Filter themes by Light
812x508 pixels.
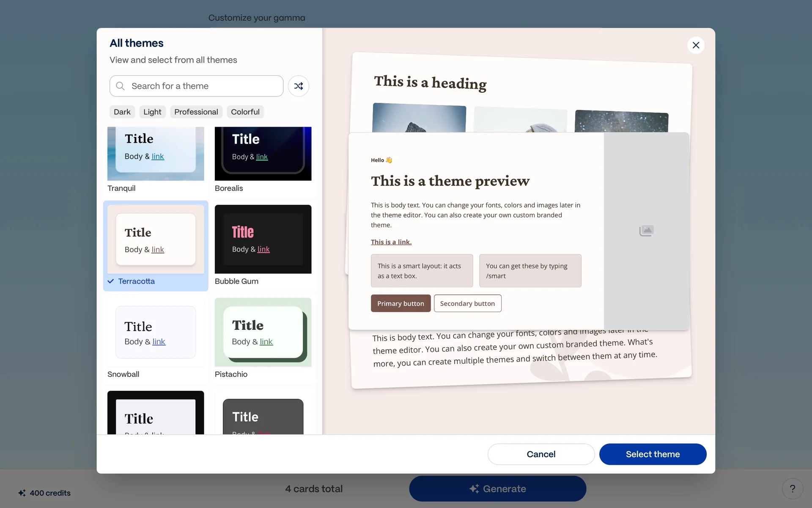tap(152, 112)
